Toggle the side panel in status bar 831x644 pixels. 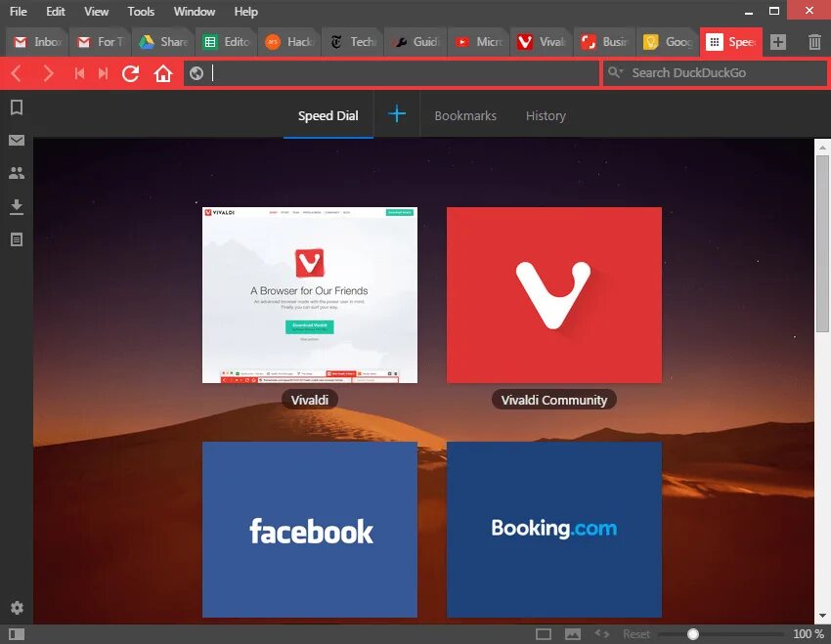tap(17, 634)
